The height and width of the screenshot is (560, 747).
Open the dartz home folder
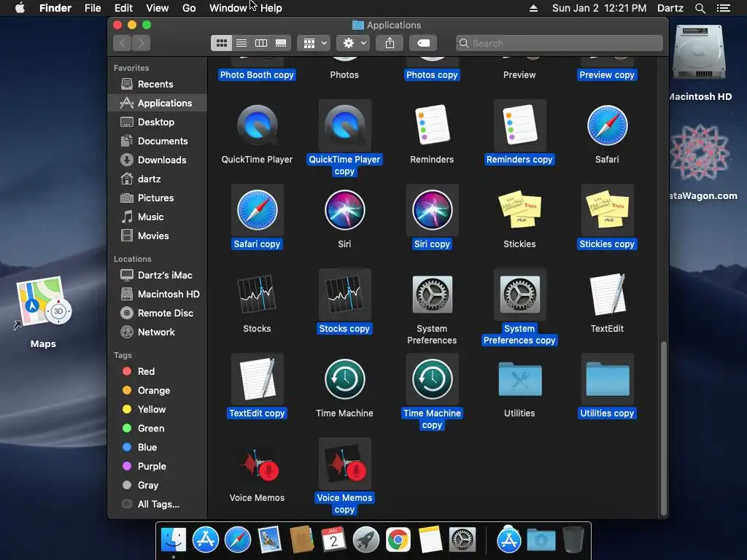click(158, 179)
